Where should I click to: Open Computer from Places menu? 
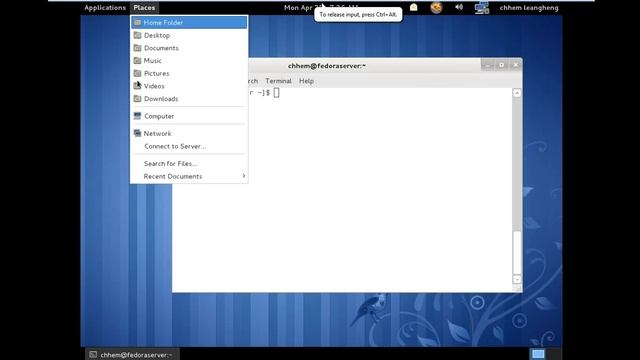pos(189,116)
